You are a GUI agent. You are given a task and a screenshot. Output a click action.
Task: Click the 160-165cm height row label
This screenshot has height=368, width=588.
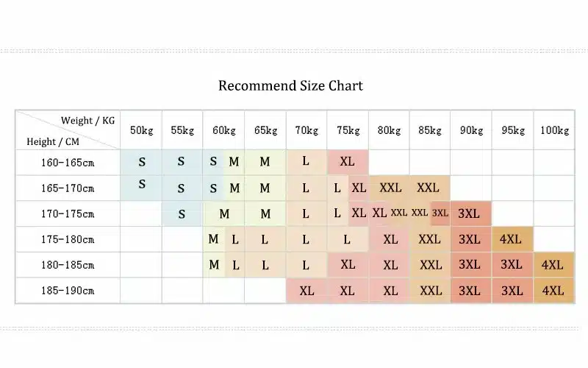(68, 162)
